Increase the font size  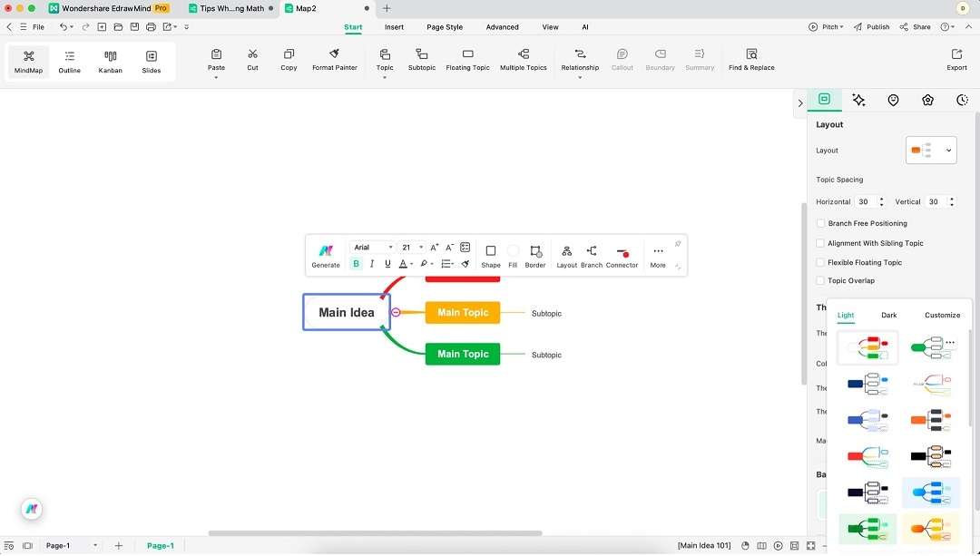(435, 248)
